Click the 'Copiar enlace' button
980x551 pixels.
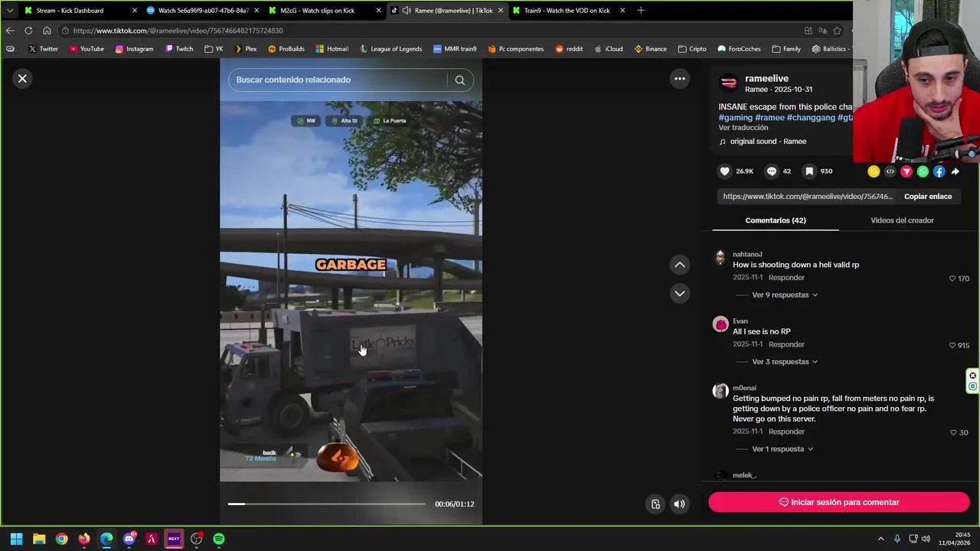pyautogui.click(x=928, y=197)
